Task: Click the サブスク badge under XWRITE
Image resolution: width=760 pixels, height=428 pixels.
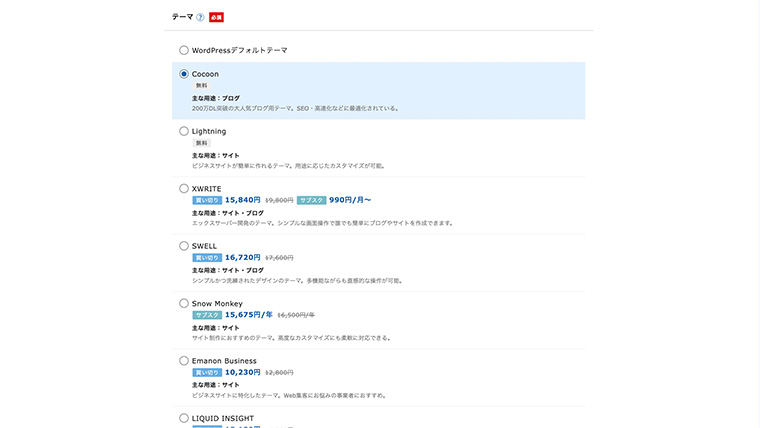Action: coord(311,200)
